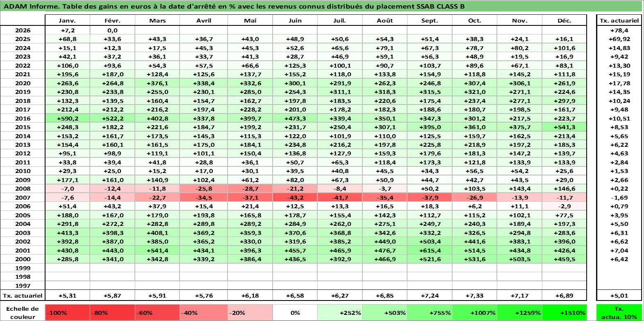Click the +541,3 cell for December 2015
Viewport: 644px width, 321px height.
coord(564,127)
